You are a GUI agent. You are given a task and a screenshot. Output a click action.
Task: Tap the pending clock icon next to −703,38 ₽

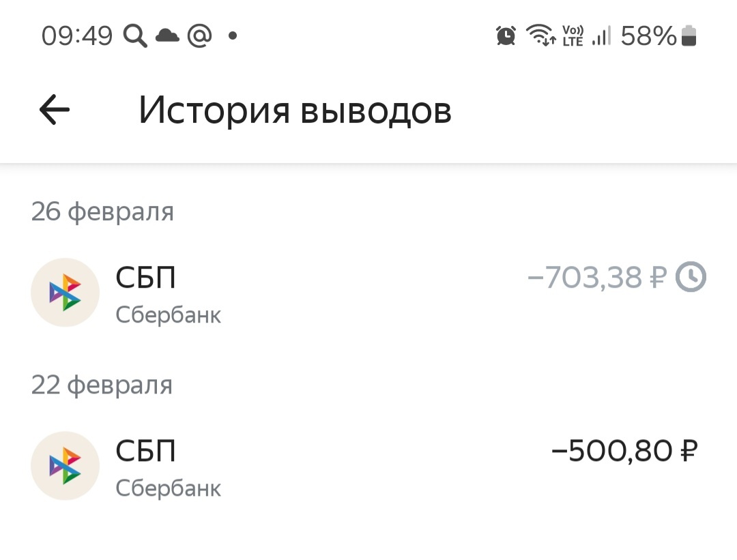[x=691, y=277]
